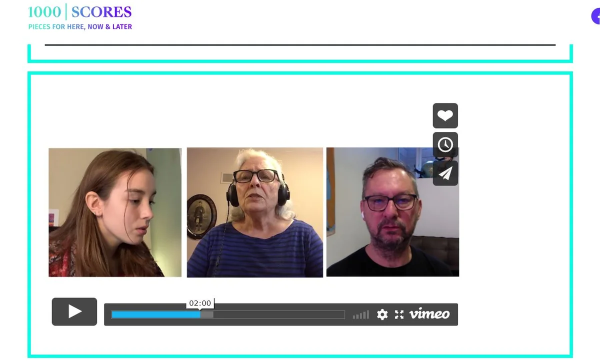Click the 1000 Scores logo
600x364 pixels.
(80, 17)
